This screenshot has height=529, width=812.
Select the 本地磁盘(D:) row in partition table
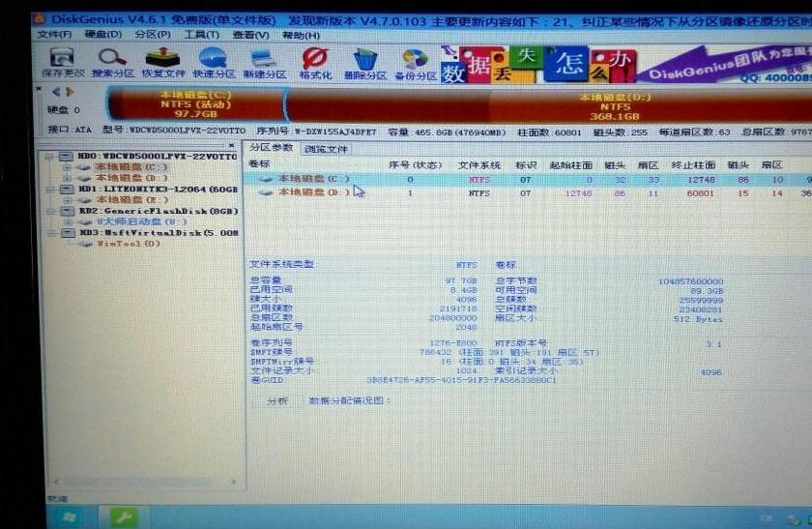(x=528, y=192)
